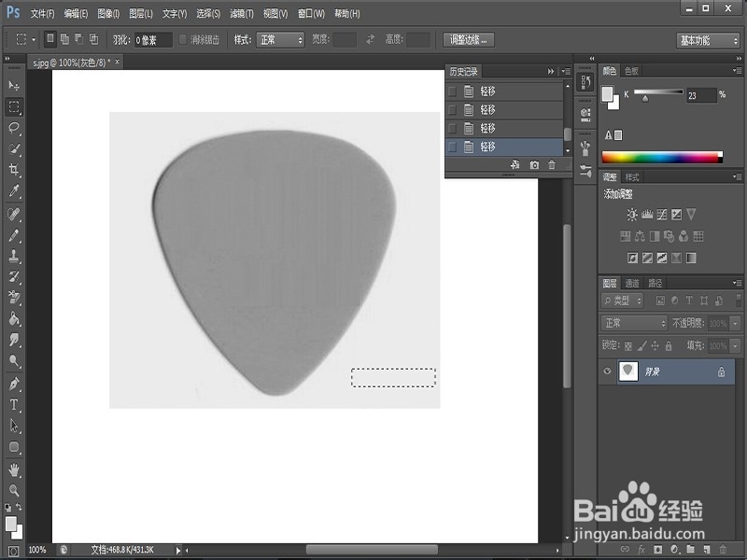Toggle lock transparent pixels
Screen dimensions: 747x560
628,346
